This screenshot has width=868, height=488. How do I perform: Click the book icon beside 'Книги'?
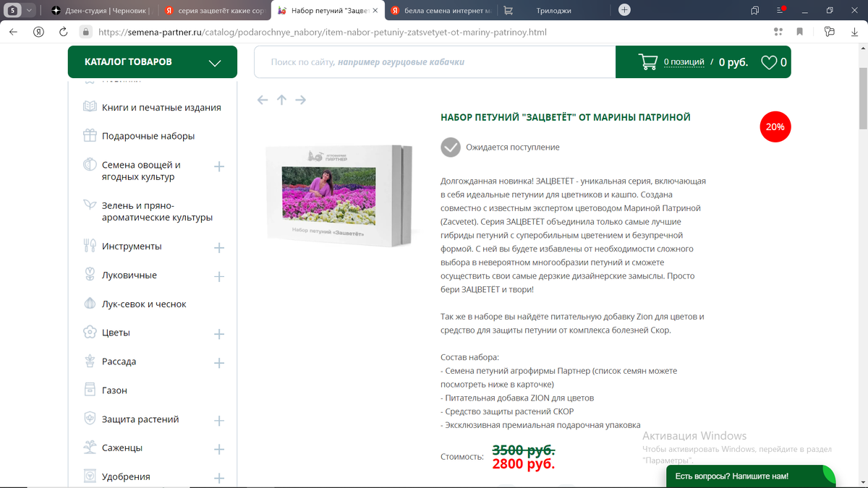[90, 106]
